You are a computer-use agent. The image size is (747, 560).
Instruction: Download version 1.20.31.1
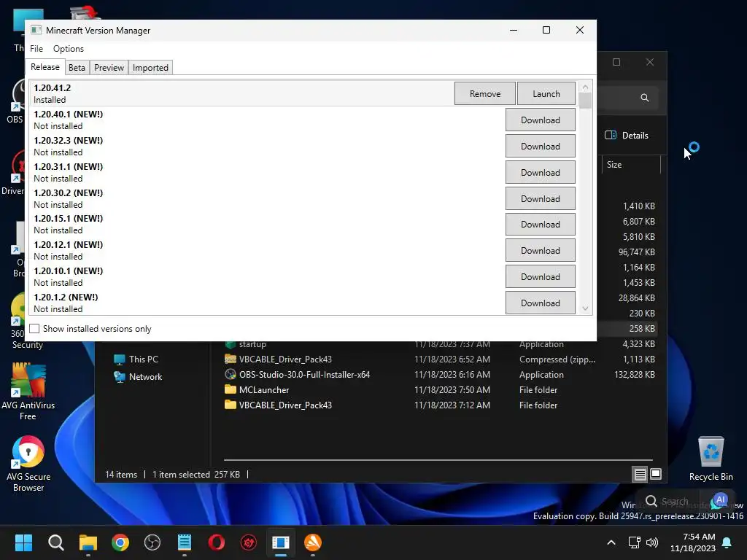[541, 172]
